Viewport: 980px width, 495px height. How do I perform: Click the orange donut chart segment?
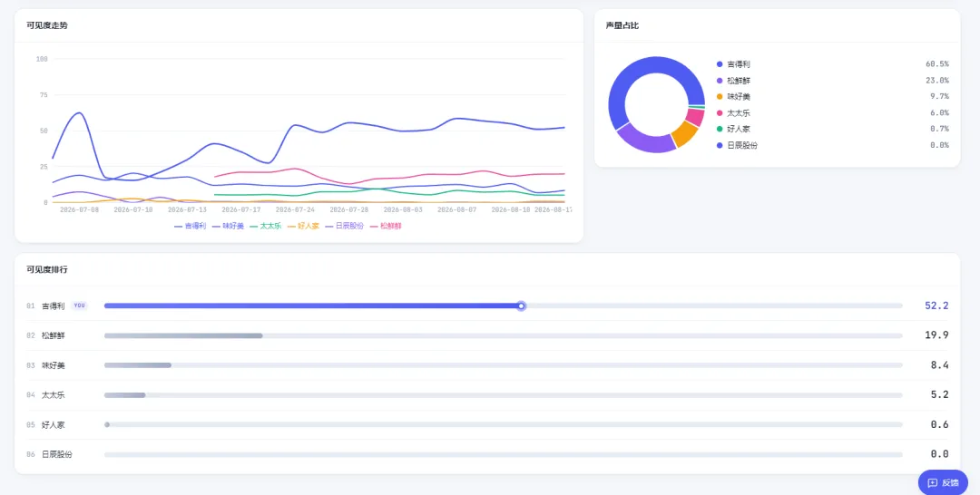[685, 133]
